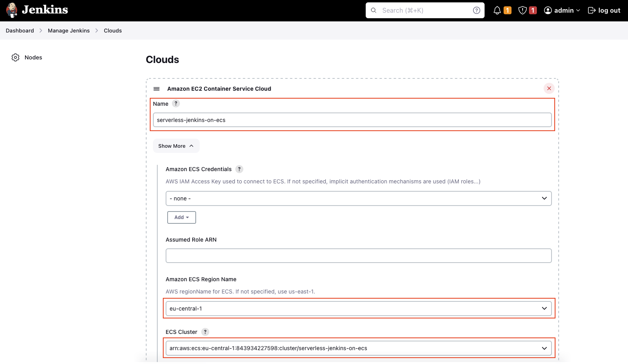
Task: Delete the Amazon EC2 Container Service Cloud
Action: (549, 88)
